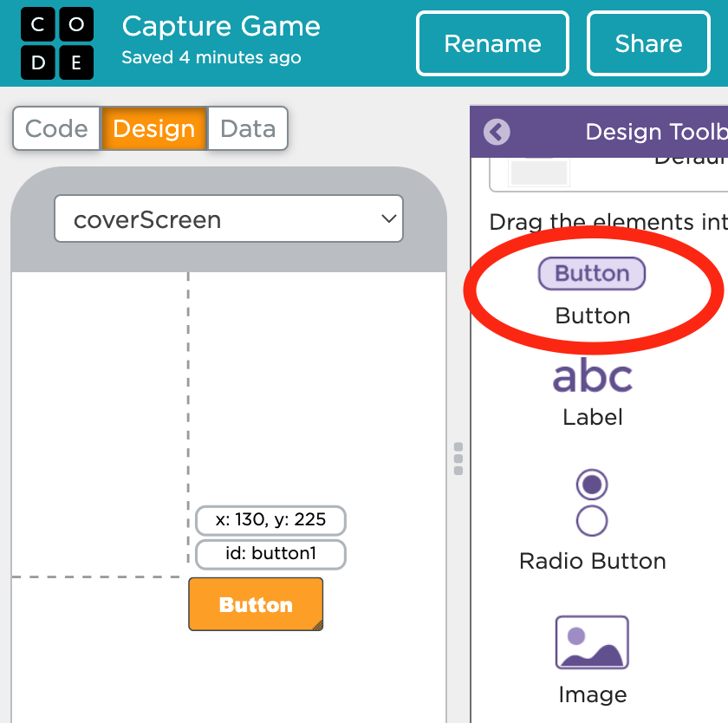Pick the abc Label element
Image resolution: width=728 pixels, height=723 pixels.
point(593,377)
